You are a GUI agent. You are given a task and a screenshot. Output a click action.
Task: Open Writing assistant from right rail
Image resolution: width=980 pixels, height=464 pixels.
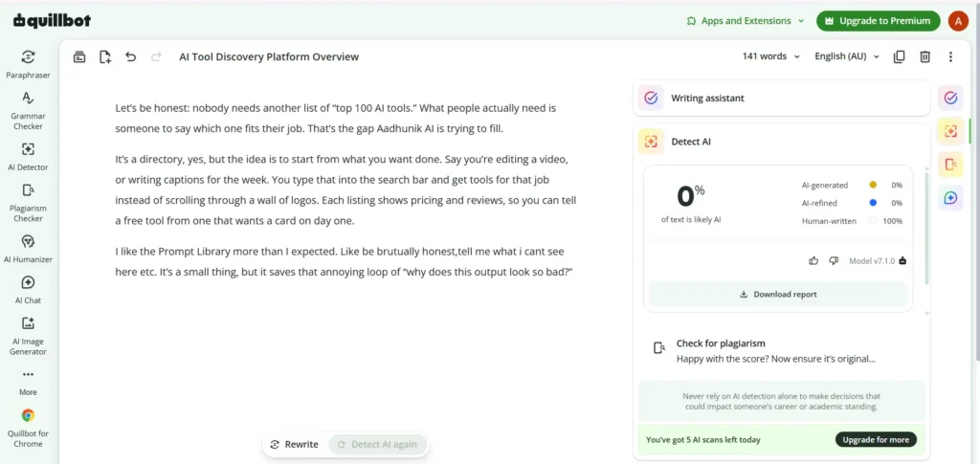click(950, 98)
